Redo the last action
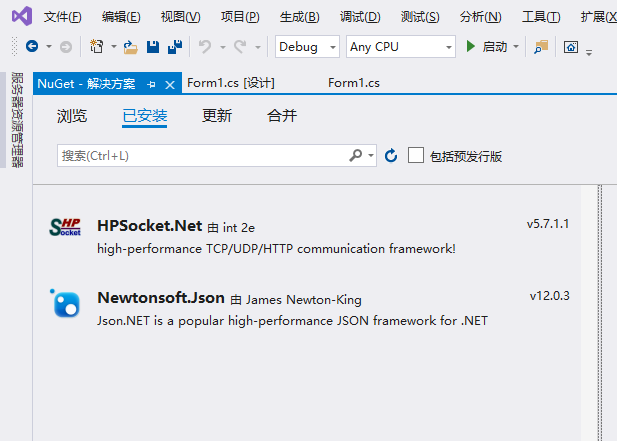617x441 pixels. (x=240, y=46)
